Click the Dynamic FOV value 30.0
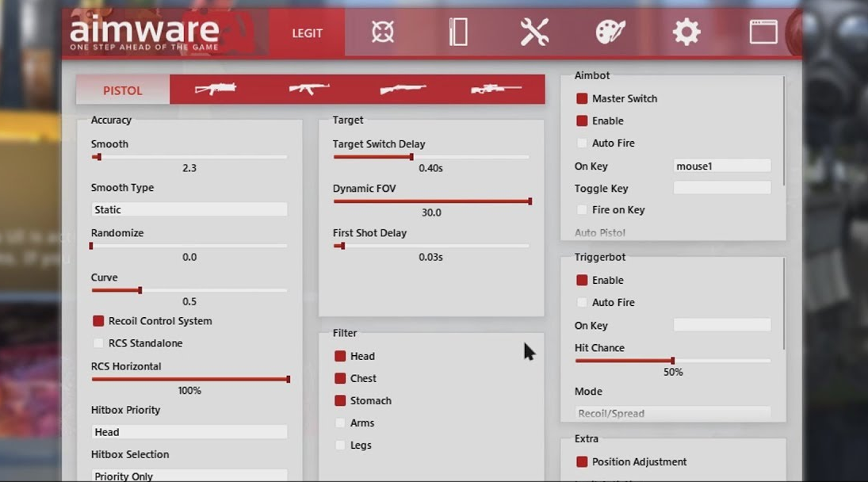 431,212
